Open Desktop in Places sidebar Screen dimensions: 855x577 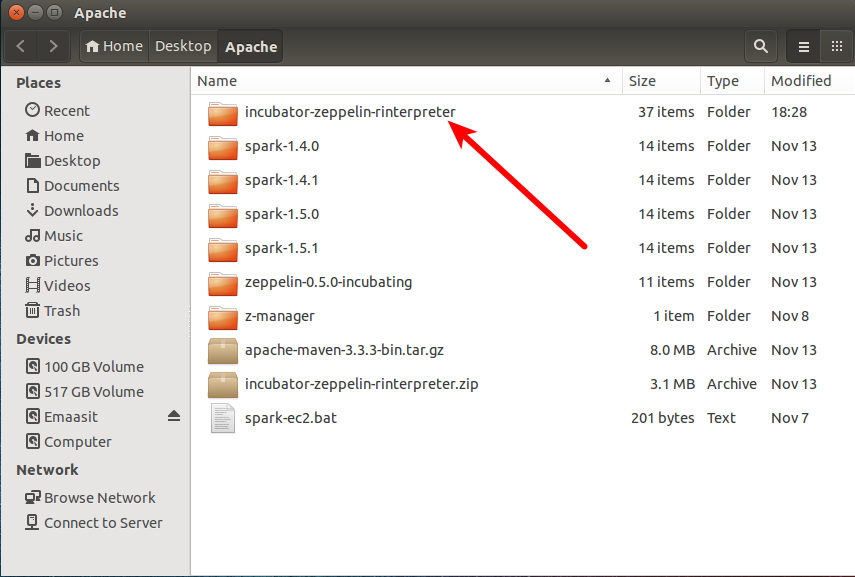click(63, 161)
